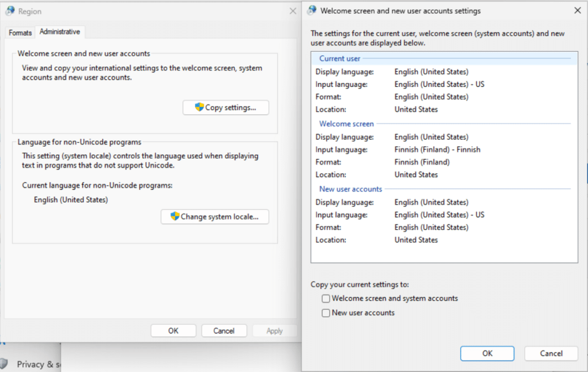Close the Region dialog window
The height and width of the screenshot is (372, 588).
tap(293, 11)
